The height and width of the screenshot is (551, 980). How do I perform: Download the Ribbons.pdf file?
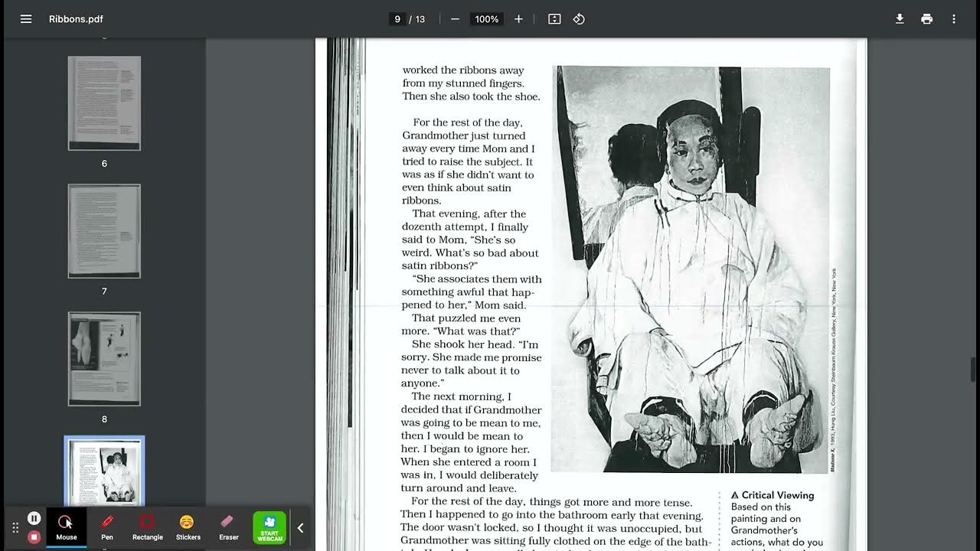tap(900, 19)
